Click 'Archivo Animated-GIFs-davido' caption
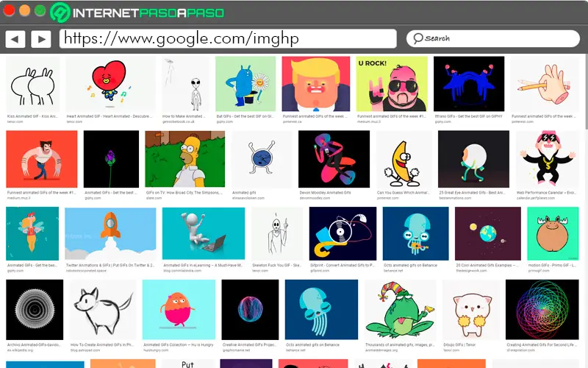Screen dimensions: 588x368 tap(34, 344)
